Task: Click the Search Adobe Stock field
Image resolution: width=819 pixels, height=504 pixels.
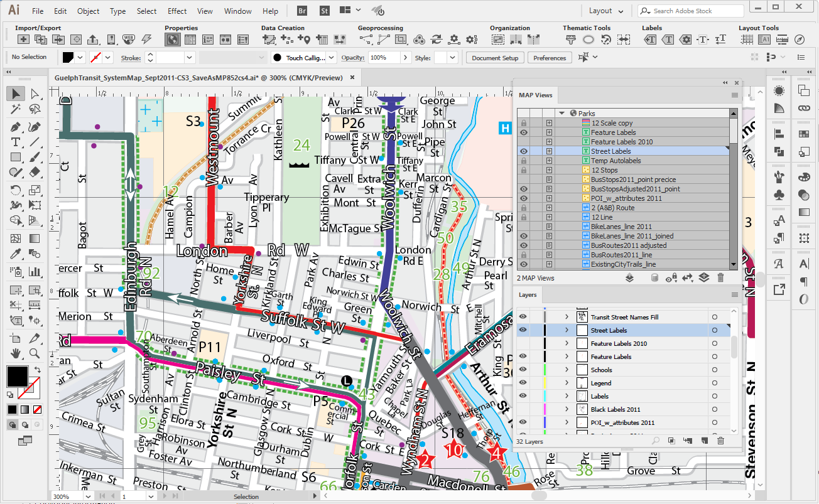Action: click(691, 11)
